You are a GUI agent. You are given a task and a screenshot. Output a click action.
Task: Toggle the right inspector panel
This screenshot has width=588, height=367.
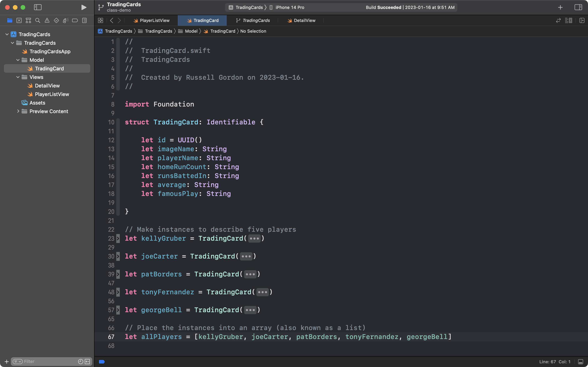(x=578, y=7)
